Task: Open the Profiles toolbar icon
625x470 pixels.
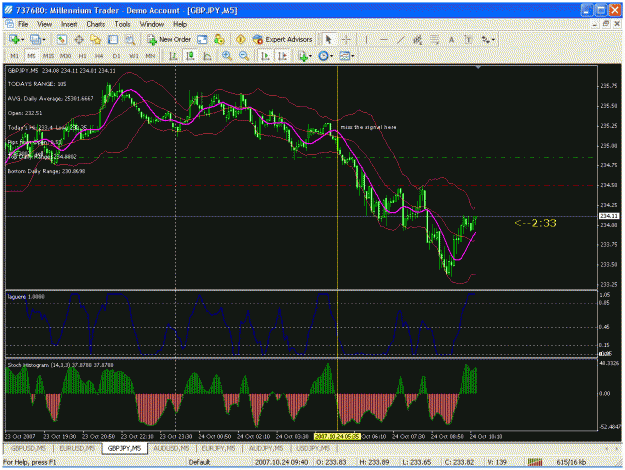Action: (35, 39)
